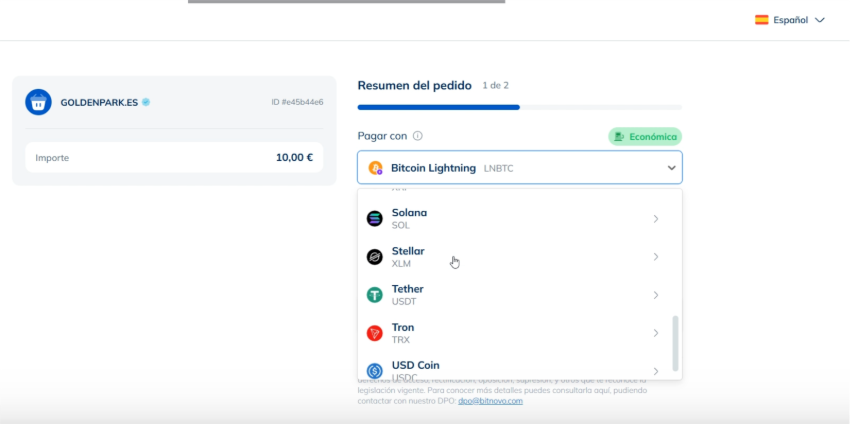
Task: Expand the Tether row chevron
Action: click(656, 295)
